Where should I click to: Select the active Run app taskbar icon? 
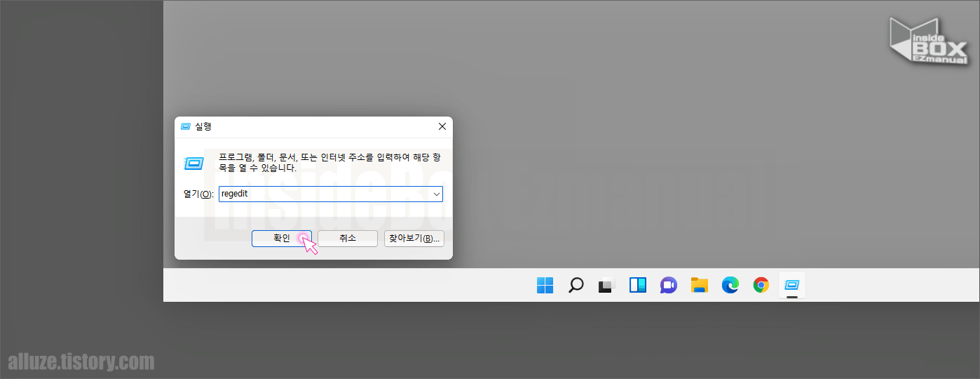(x=792, y=285)
